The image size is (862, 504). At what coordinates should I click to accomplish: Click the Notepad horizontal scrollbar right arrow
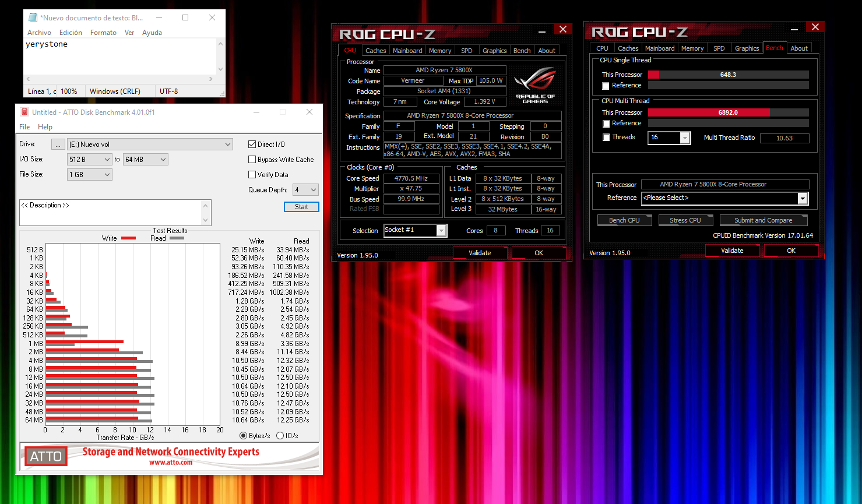tap(210, 79)
